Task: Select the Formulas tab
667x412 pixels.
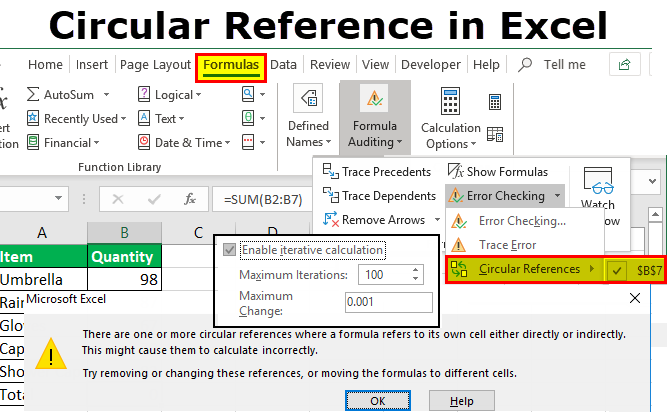Action: pyautogui.click(x=231, y=65)
